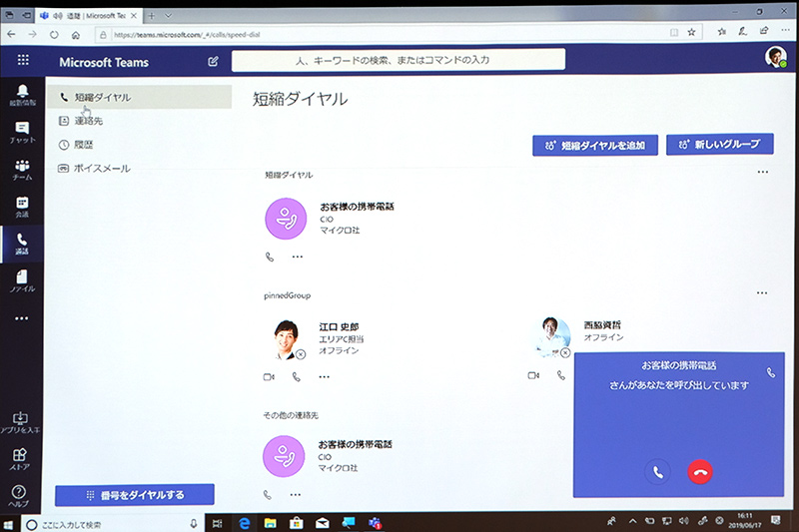Refresh the browser page

click(54, 35)
